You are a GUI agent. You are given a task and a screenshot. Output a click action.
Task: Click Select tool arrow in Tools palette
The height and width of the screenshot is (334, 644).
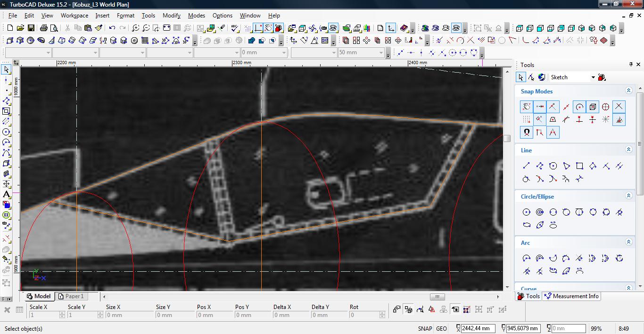pyautogui.click(x=521, y=77)
